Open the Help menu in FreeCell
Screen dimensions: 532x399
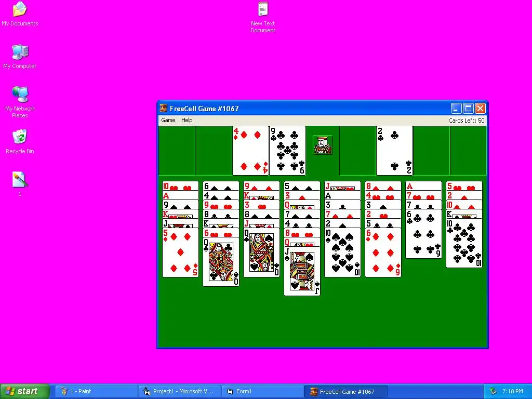(x=187, y=120)
